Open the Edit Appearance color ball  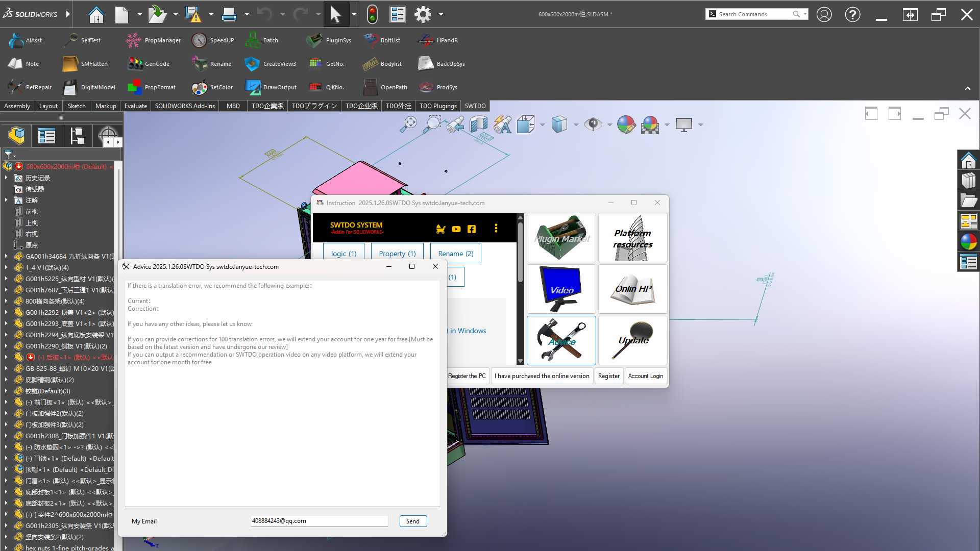(626, 124)
